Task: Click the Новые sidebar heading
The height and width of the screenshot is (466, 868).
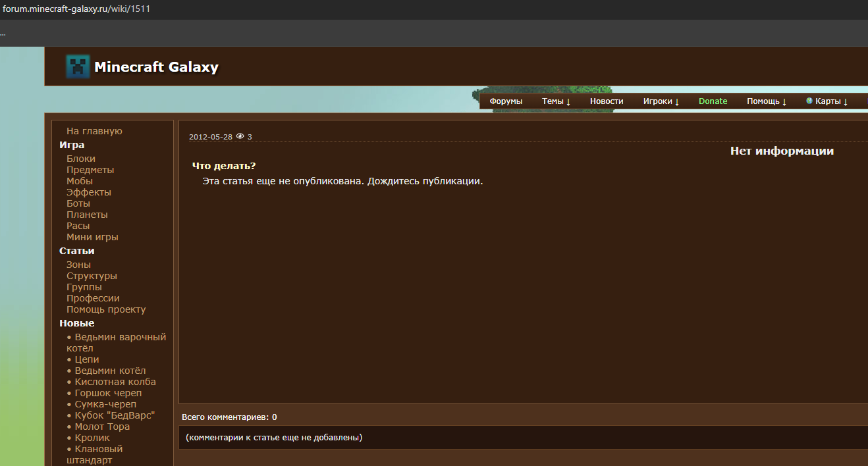Action: coord(77,323)
